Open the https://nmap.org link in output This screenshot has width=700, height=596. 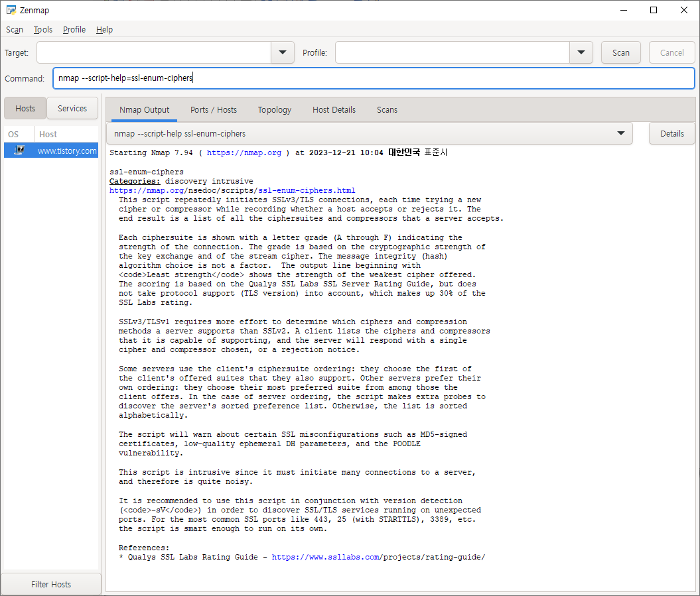point(244,152)
